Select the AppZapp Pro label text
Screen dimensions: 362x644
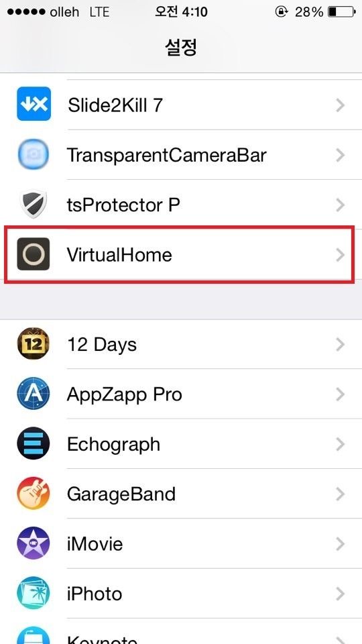point(125,394)
